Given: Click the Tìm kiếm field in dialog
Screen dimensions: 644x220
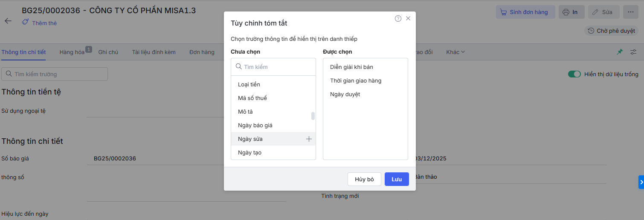Looking at the screenshot, I should (277, 67).
